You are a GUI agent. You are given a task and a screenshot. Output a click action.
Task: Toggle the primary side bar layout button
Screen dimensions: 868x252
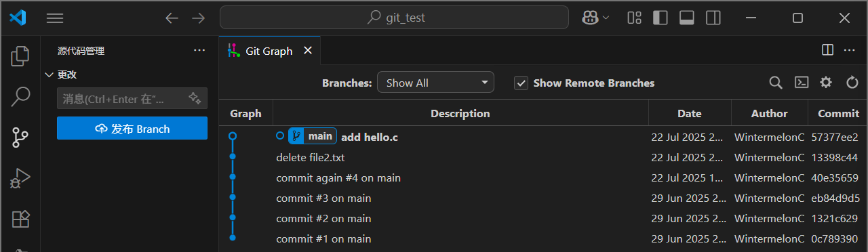[660, 18]
